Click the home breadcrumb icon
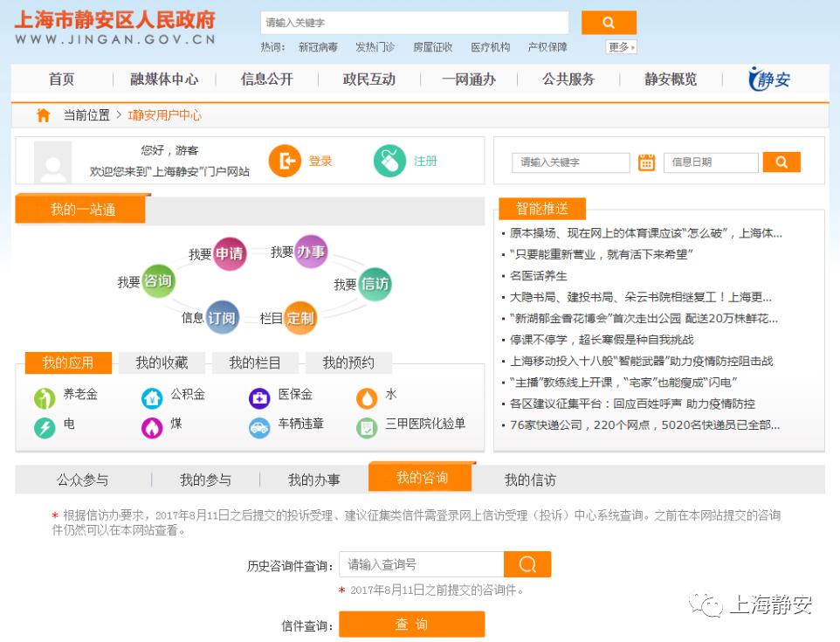 [43, 114]
